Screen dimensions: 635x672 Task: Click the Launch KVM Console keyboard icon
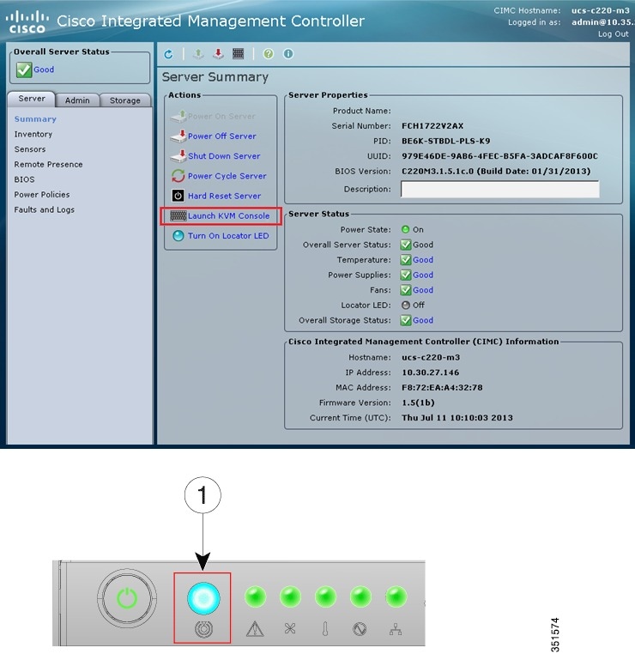coord(178,215)
